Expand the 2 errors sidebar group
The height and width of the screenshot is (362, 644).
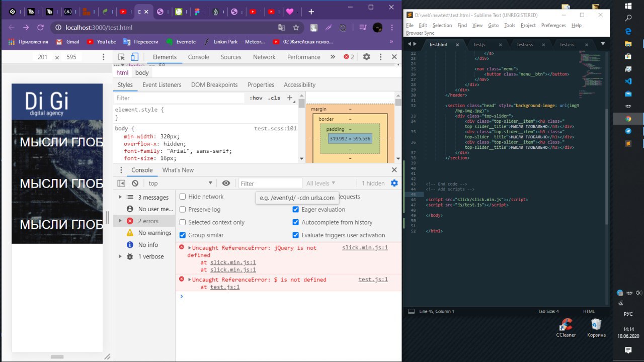120,221
